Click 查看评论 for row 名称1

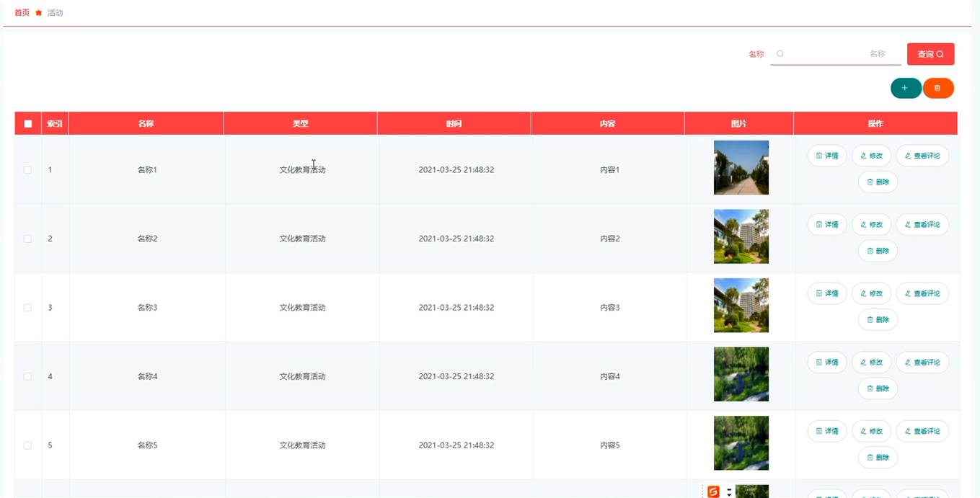pyautogui.click(x=922, y=156)
